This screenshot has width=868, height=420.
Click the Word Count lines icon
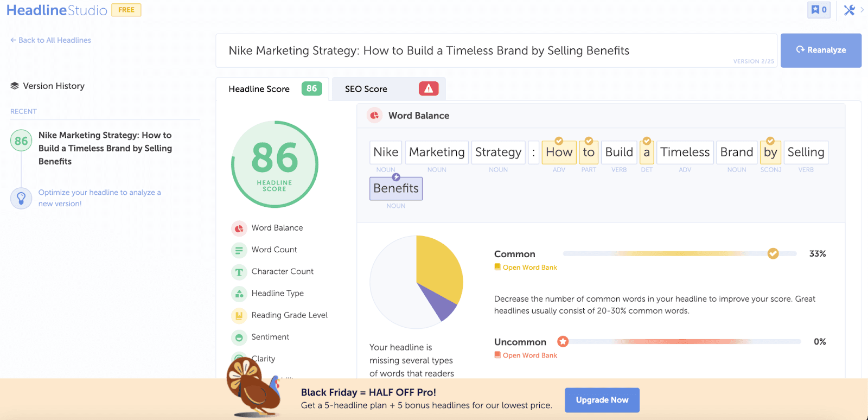pos(239,250)
